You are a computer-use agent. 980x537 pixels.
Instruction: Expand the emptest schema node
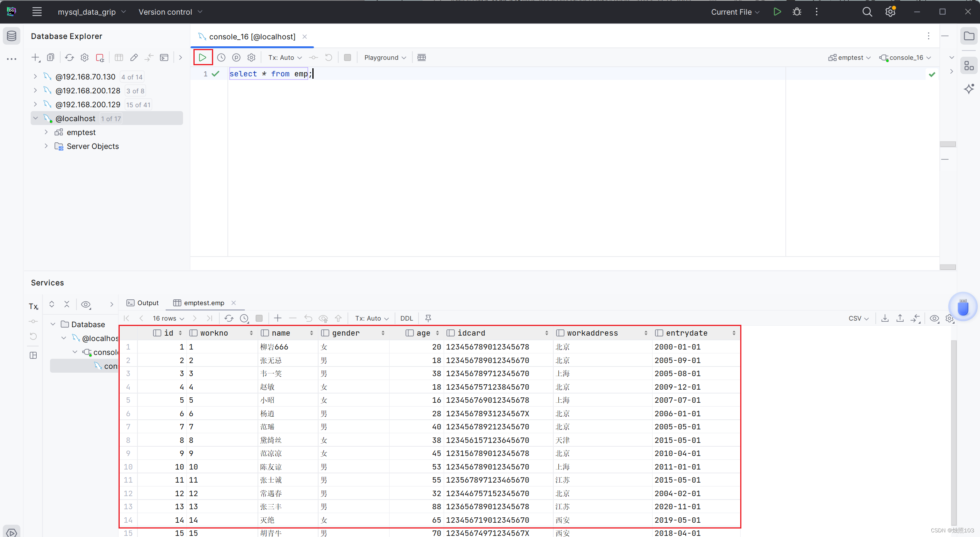pos(46,132)
